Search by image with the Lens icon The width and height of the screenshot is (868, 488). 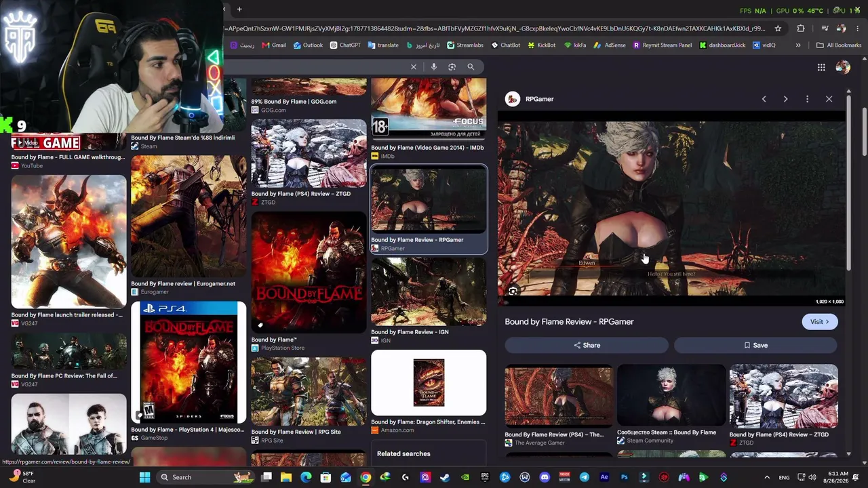452,66
